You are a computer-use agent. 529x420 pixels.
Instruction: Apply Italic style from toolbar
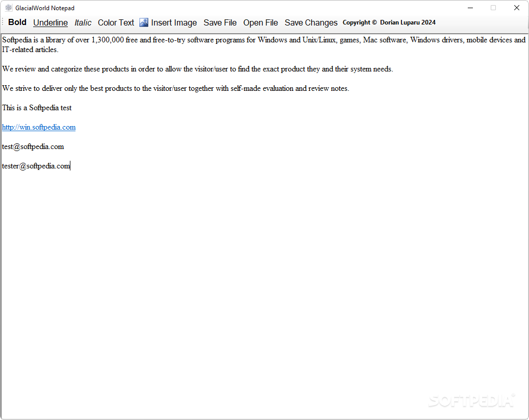(x=83, y=22)
